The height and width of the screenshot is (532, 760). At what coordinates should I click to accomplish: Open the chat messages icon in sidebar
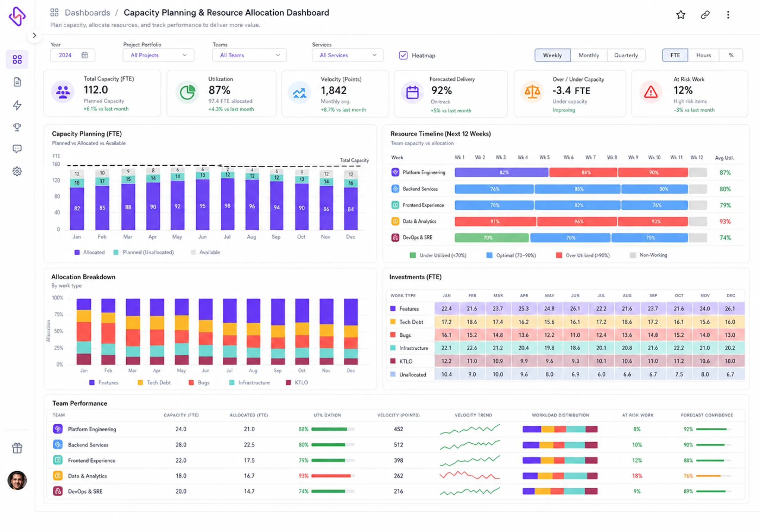click(x=17, y=149)
